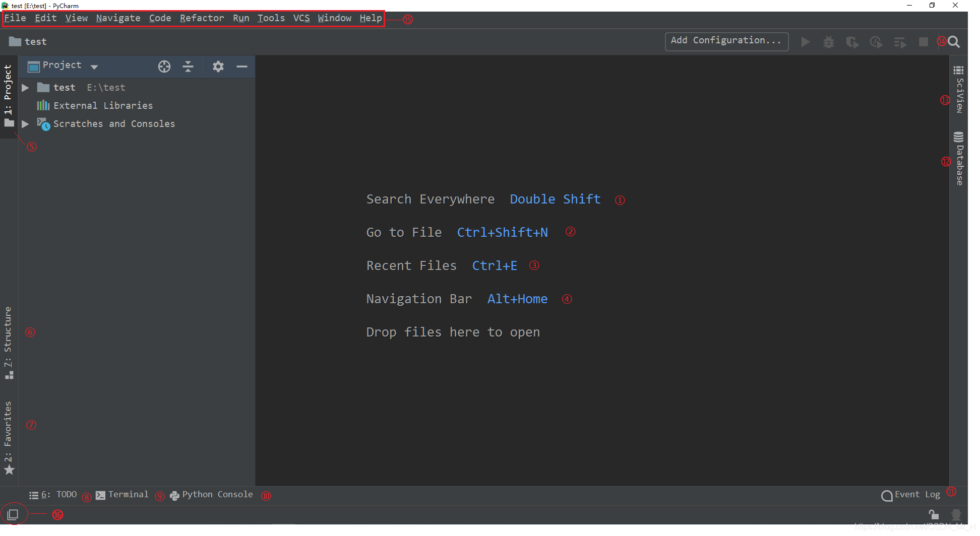Expand Scratches and Consoles arrow
The width and height of the screenshot is (980, 536).
[x=25, y=124]
